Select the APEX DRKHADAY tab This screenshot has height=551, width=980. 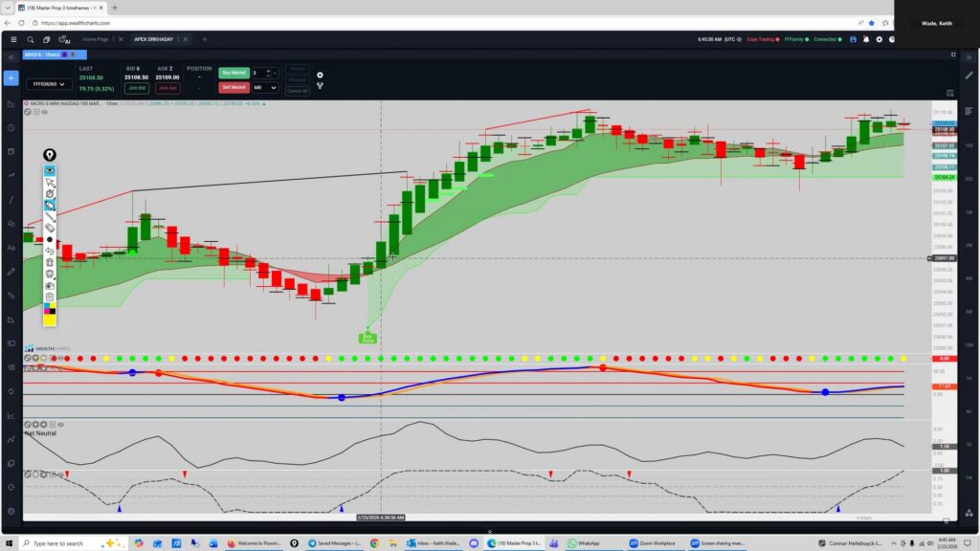(153, 39)
